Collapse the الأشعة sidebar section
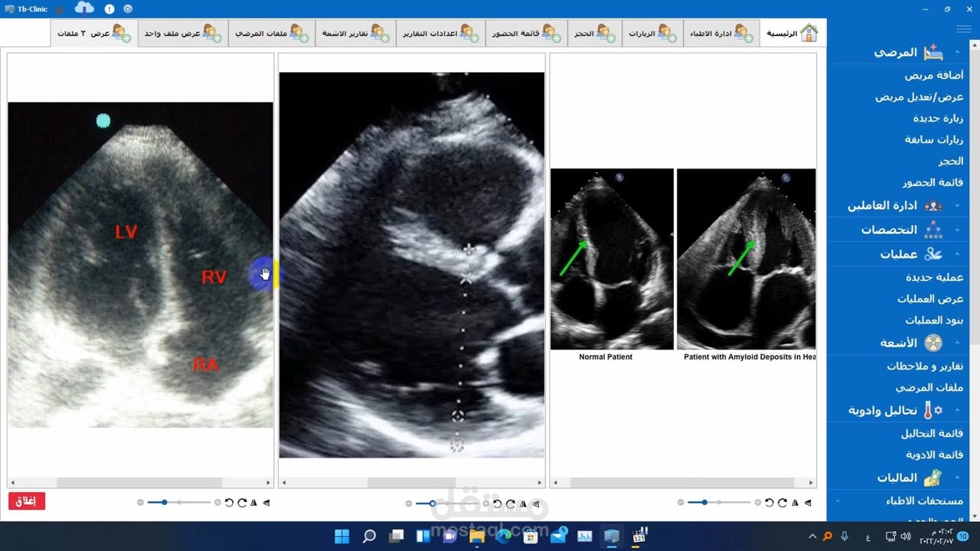 tap(957, 343)
